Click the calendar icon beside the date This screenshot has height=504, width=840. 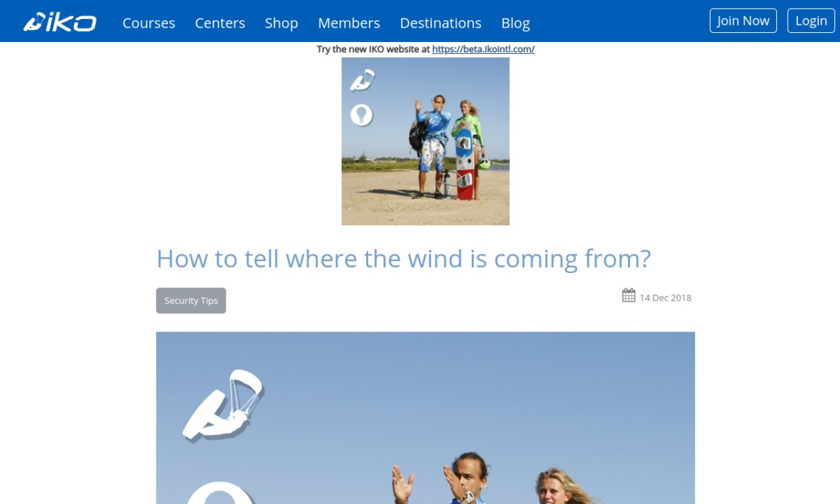click(629, 295)
